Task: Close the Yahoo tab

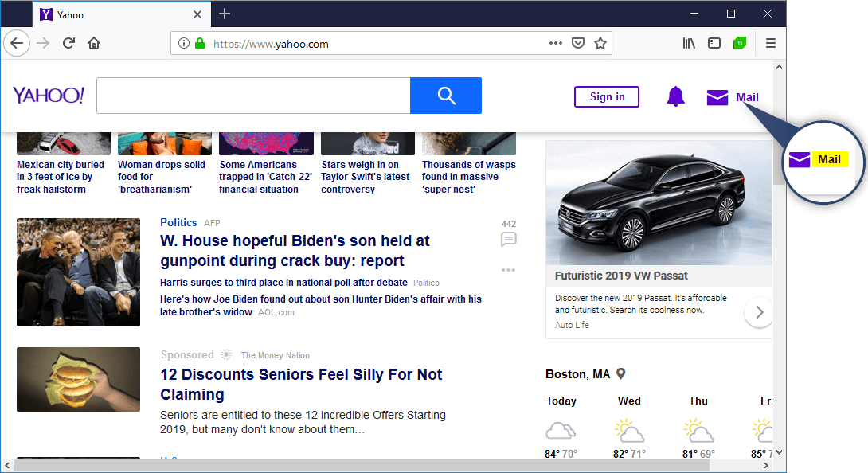Action: tap(197, 14)
